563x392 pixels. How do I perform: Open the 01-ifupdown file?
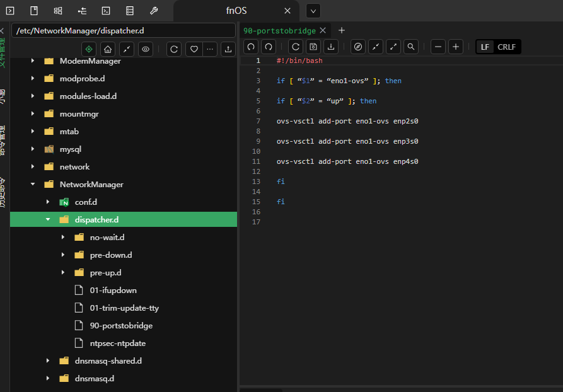(113, 290)
